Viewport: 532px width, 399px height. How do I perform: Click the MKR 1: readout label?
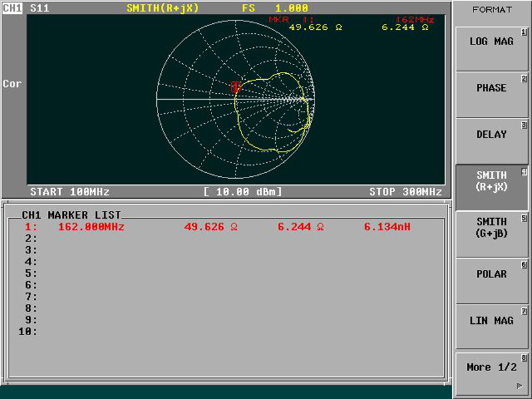291,19
